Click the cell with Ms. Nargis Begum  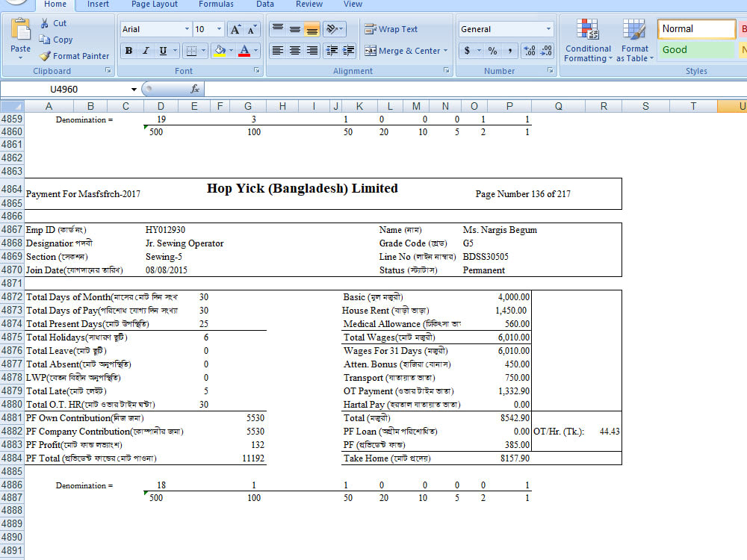tap(500, 230)
